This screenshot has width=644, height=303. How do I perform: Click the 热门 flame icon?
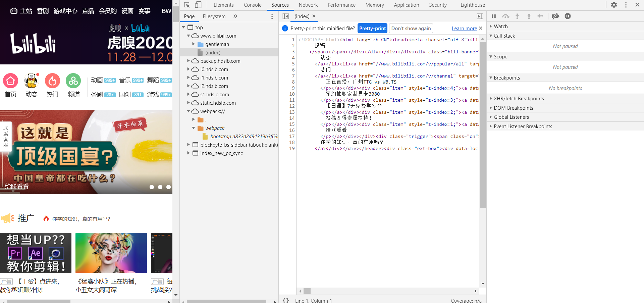click(x=53, y=81)
